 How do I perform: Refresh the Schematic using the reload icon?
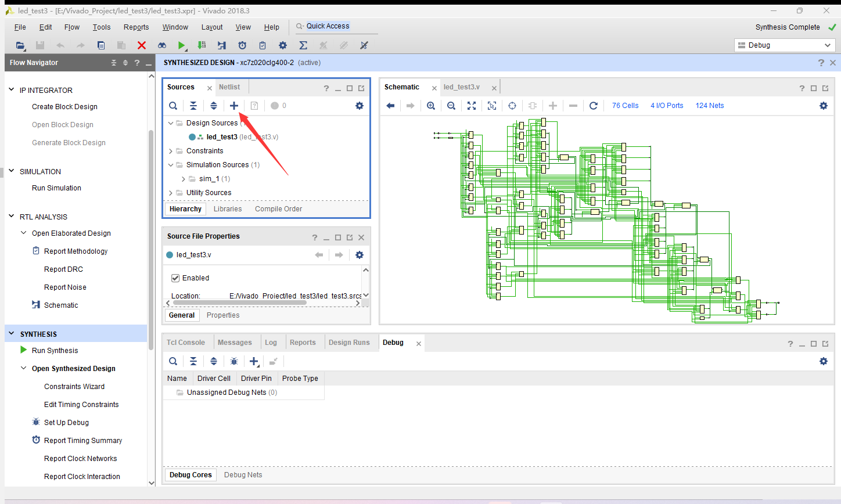(594, 106)
